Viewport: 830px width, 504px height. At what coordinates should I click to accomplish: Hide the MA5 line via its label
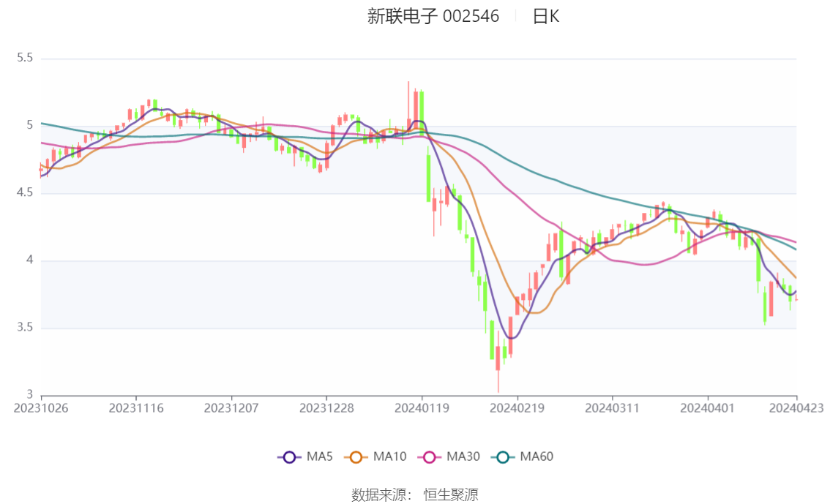coord(320,456)
